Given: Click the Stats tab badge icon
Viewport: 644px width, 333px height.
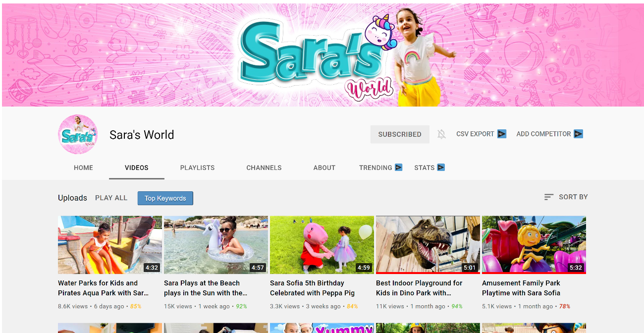Looking at the screenshot, I should click(441, 167).
